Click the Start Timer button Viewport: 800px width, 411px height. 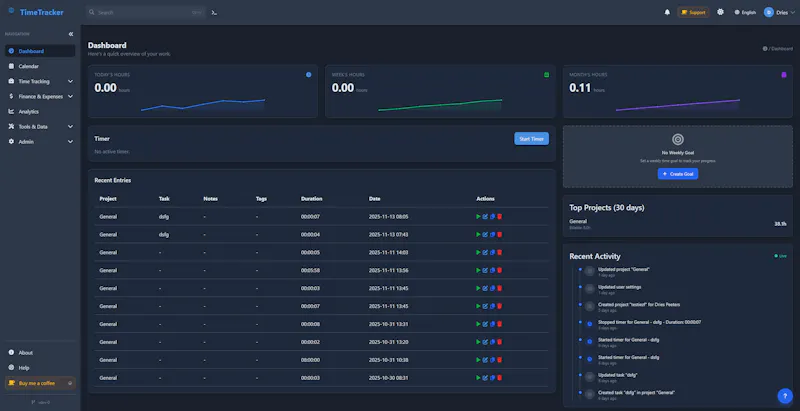(531, 139)
